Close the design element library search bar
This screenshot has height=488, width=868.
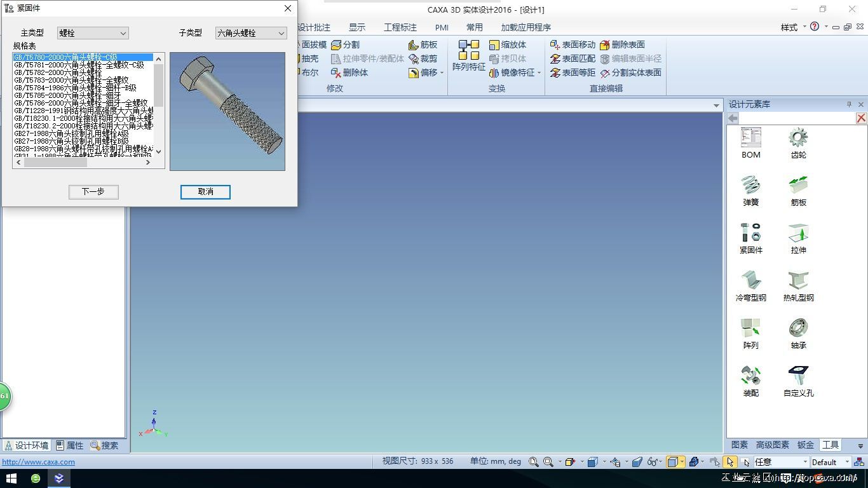(x=861, y=118)
